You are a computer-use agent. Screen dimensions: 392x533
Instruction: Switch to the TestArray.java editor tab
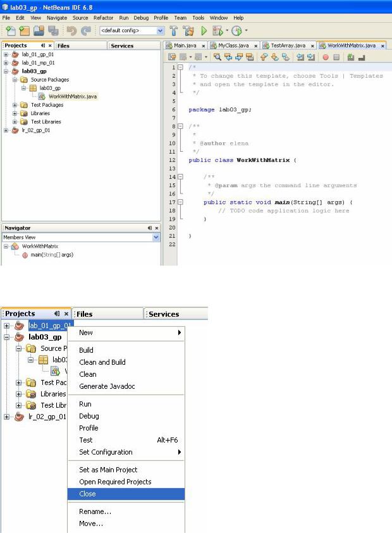pyautogui.click(x=288, y=46)
